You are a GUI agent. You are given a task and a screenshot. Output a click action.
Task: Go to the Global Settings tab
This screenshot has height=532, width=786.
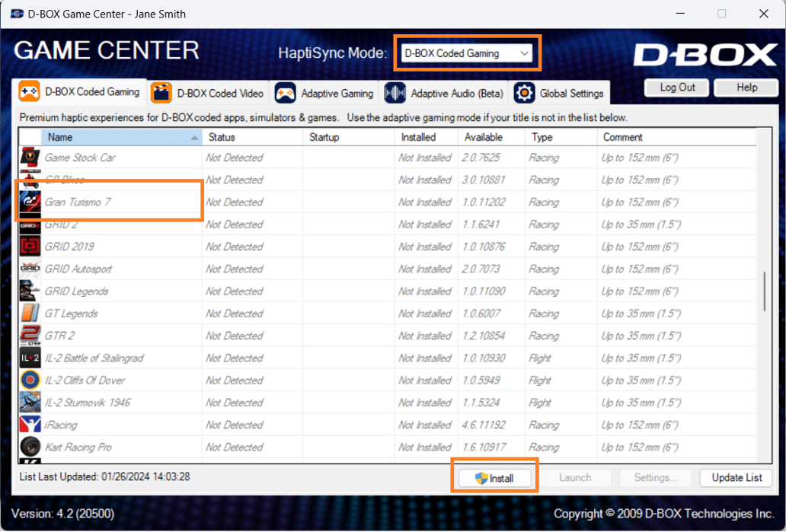coord(561,93)
